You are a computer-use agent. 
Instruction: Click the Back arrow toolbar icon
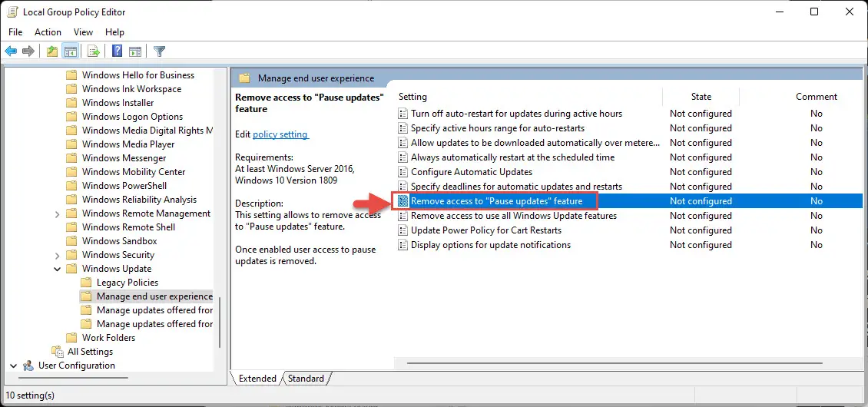[x=11, y=51]
